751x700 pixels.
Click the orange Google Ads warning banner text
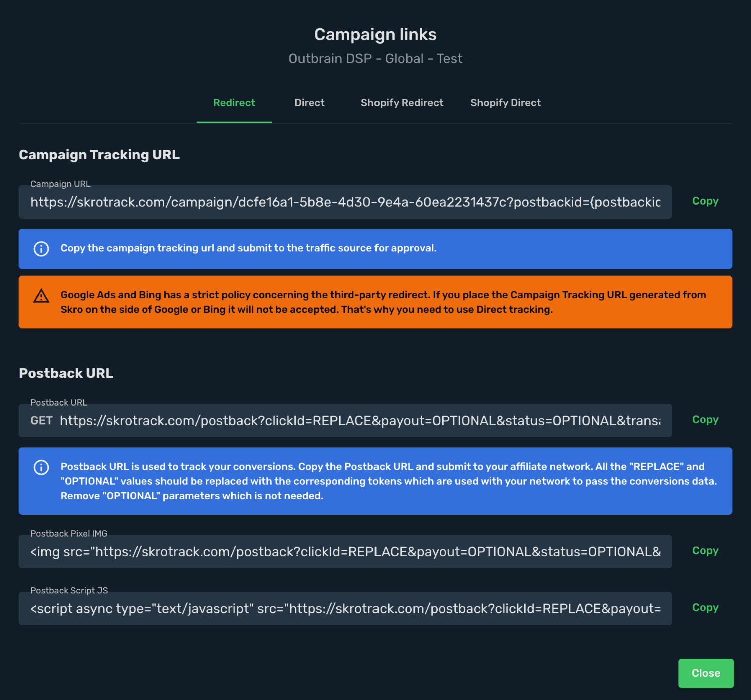[x=383, y=302]
